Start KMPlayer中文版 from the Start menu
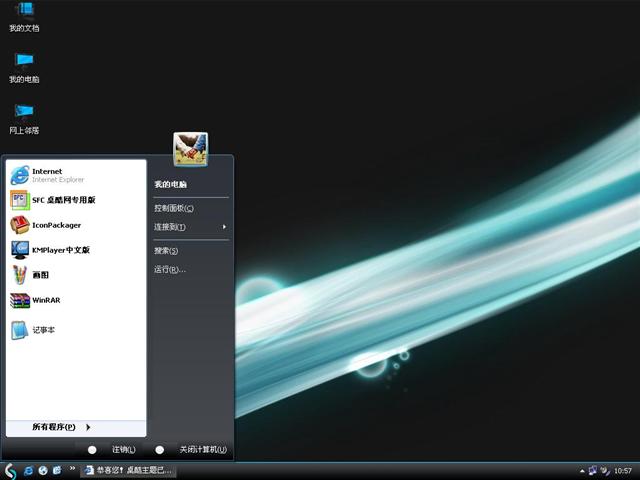This screenshot has width=640, height=480. click(76, 250)
